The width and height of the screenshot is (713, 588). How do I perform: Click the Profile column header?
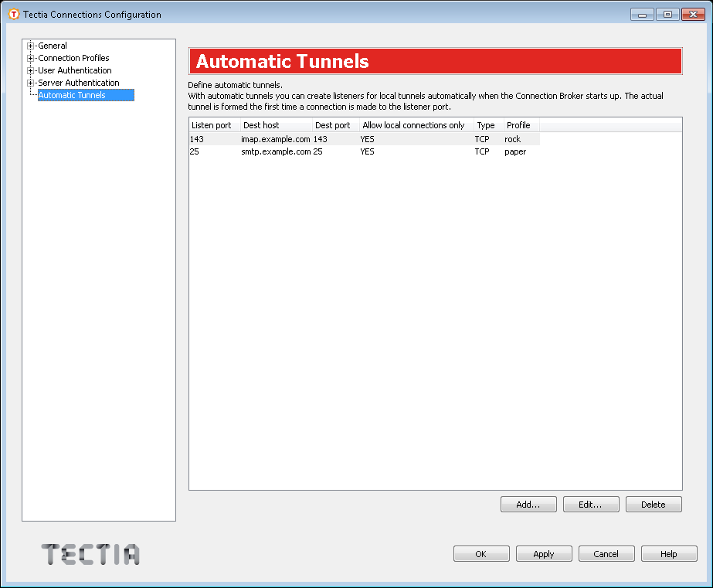coord(518,124)
